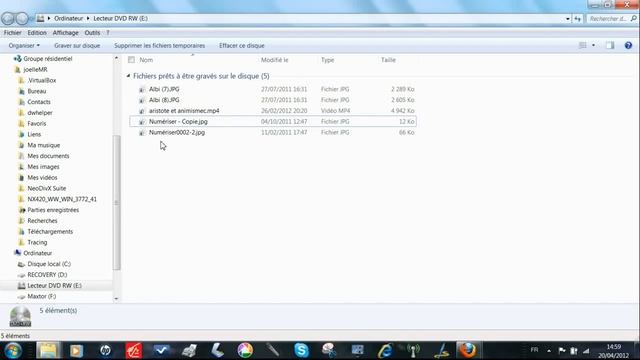Open the Affichage menu
Viewport: 640px width, 360px height.
[65, 33]
